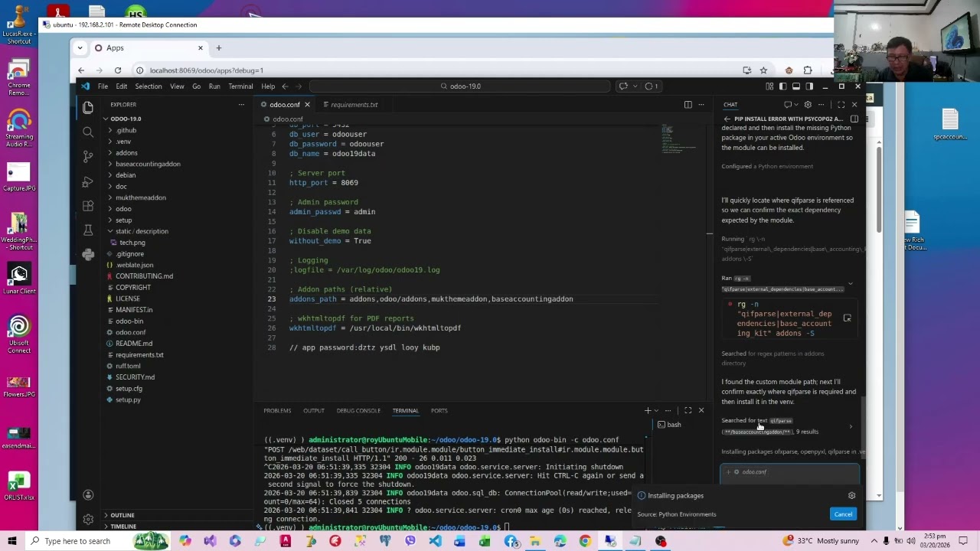
Task: Open the Windows Start menu
Action: tap(12, 541)
